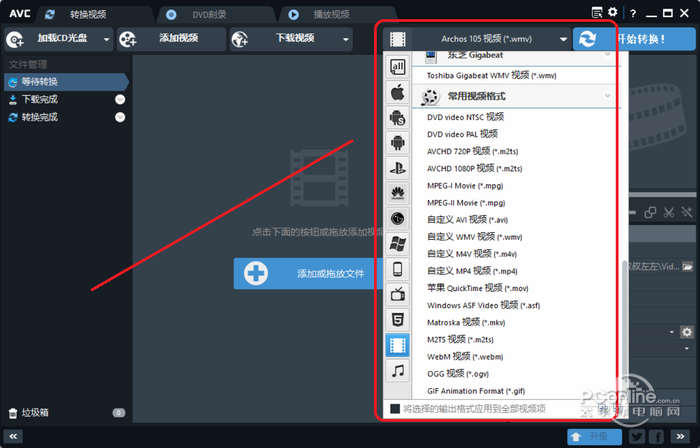Open the Samsung Android category icon
This screenshot has width=700, height=448.
coord(397,118)
